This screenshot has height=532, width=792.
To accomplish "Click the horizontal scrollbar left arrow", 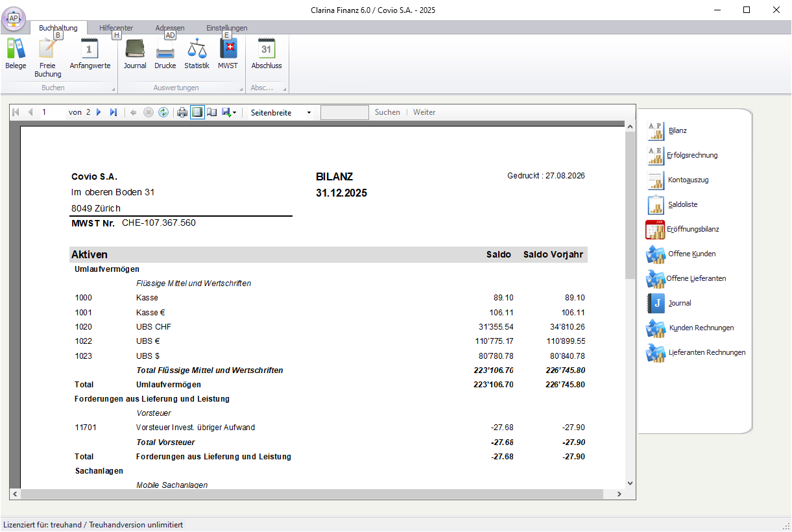I will (15, 494).
